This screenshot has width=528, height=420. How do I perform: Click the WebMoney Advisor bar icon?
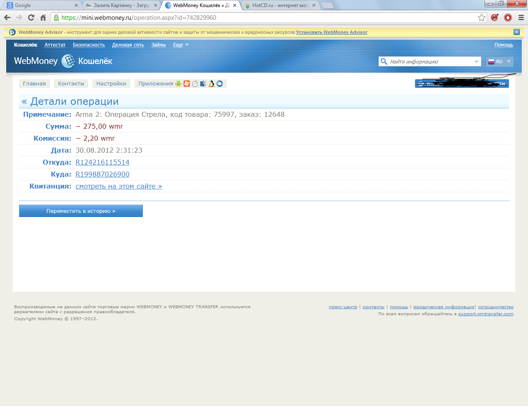(12, 32)
